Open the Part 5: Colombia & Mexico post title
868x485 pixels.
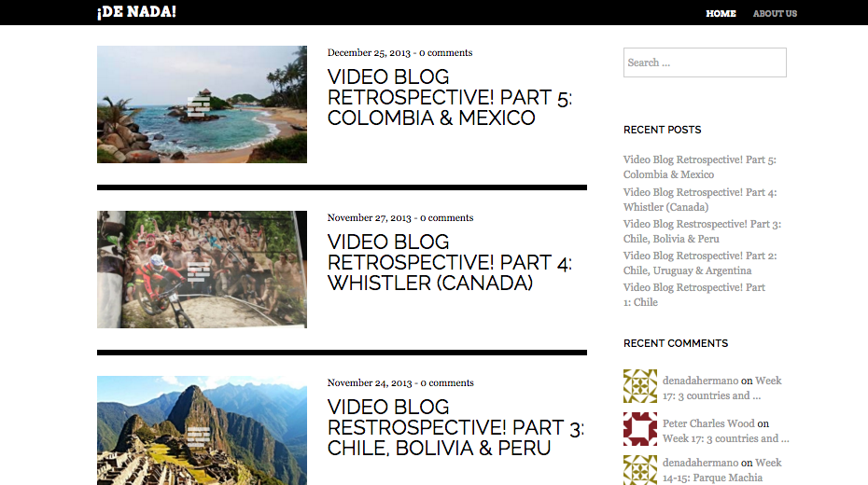(450, 97)
